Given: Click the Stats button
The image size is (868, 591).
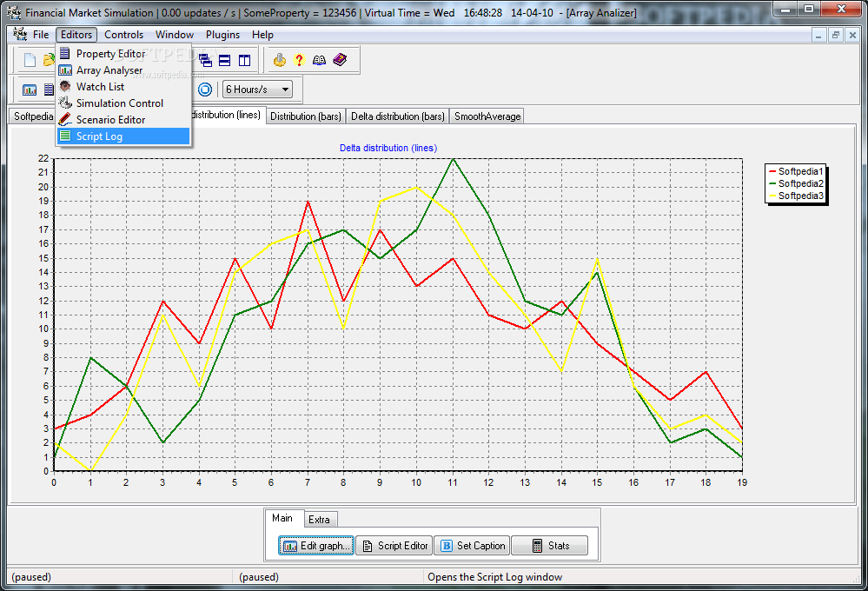Looking at the screenshot, I should point(549,546).
